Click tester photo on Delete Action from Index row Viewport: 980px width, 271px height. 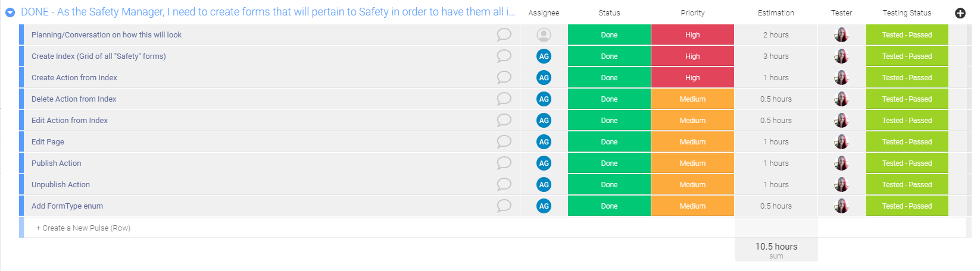coord(841,99)
